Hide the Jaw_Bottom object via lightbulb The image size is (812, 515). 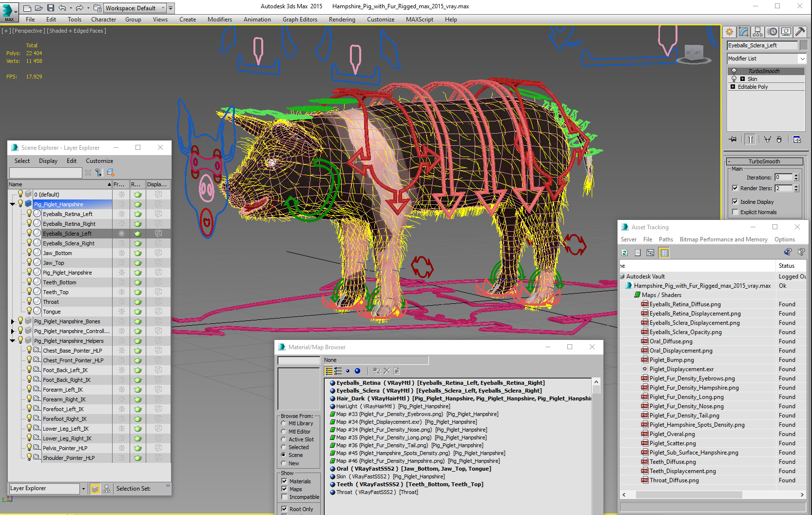pos(29,253)
